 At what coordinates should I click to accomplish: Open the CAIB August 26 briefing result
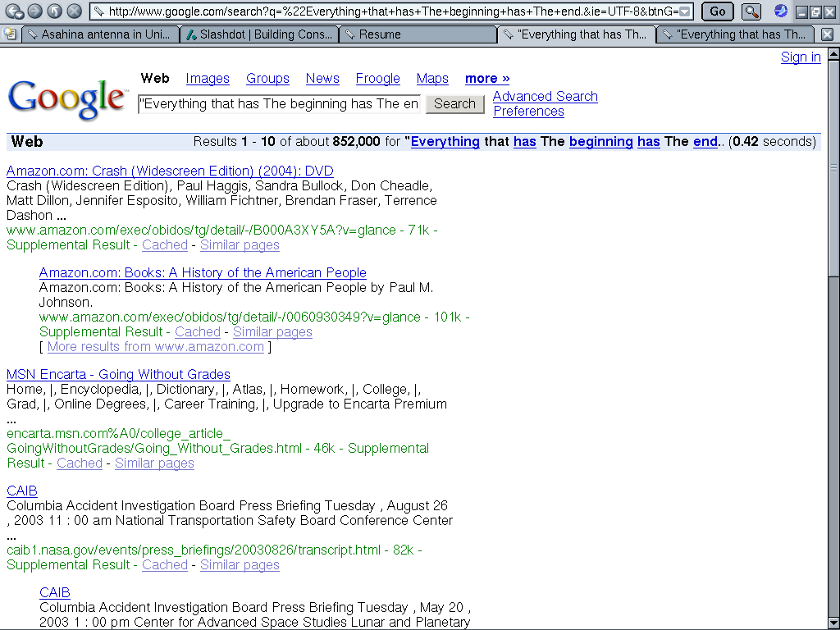click(22, 491)
